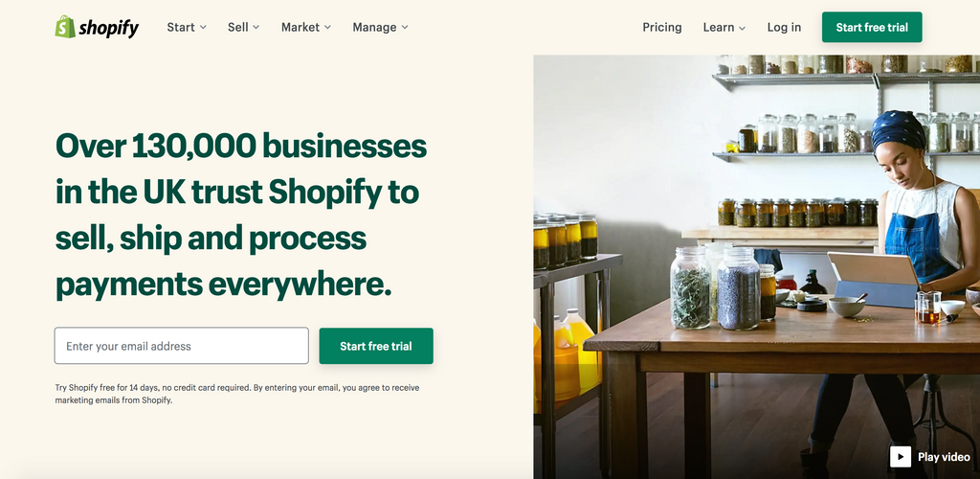Expand the chevron arrow beside Manage

(x=405, y=28)
